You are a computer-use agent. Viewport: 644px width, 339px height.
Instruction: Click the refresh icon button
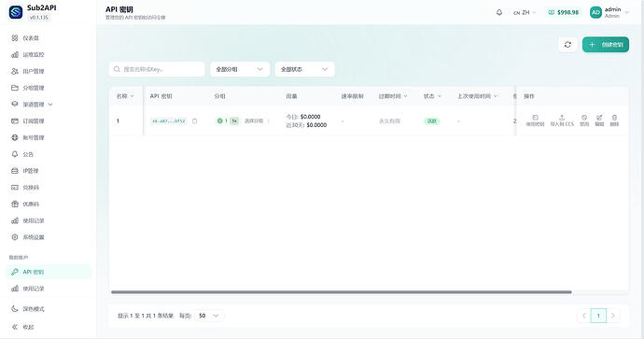[x=567, y=45]
